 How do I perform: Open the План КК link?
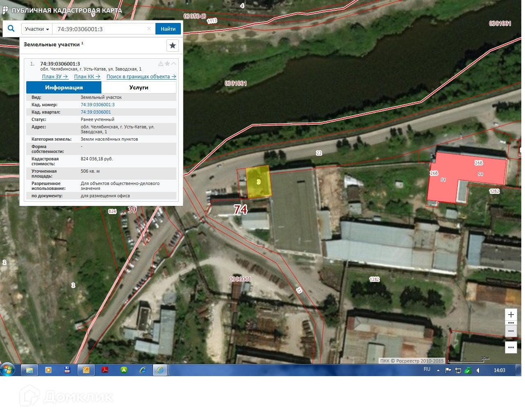click(x=87, y=77)
